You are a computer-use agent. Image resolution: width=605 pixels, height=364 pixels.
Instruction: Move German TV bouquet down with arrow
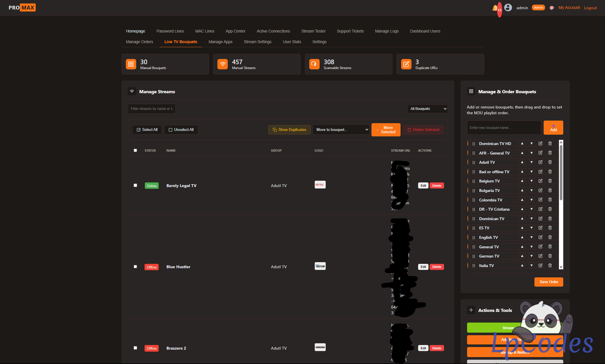click(x=532, y=256)
